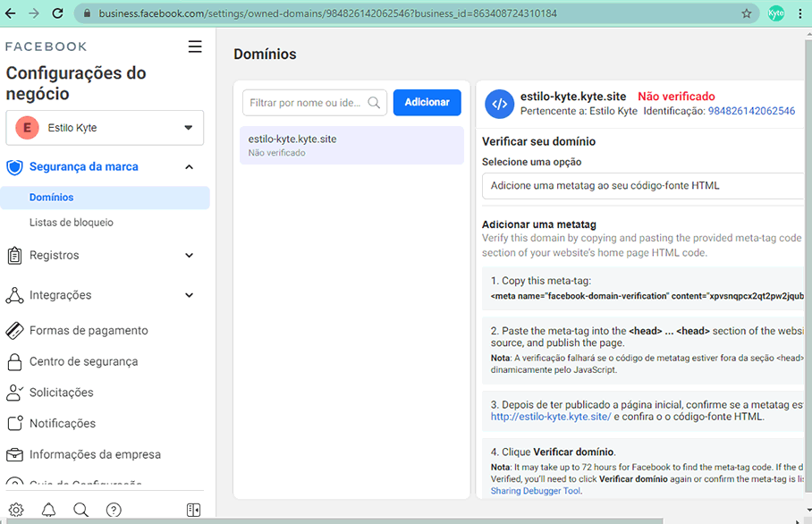Click the Informações da empresa briefcase icon

click(14, 454)
